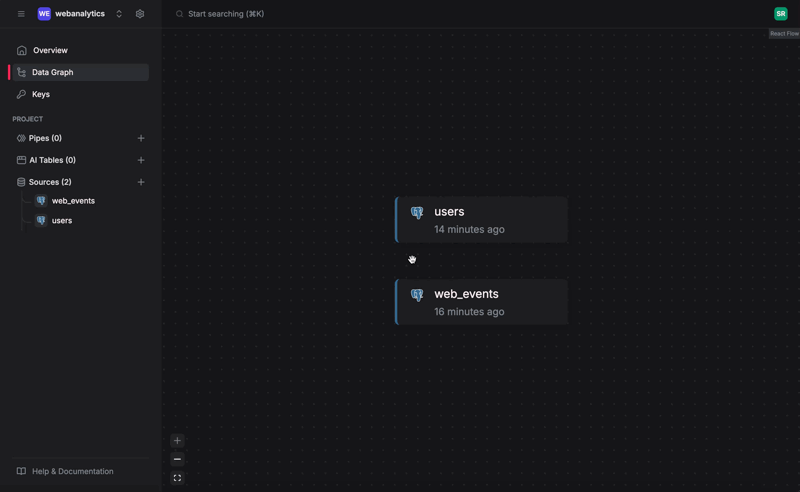Click the AI Tables table icon

(x=21, y=160)
